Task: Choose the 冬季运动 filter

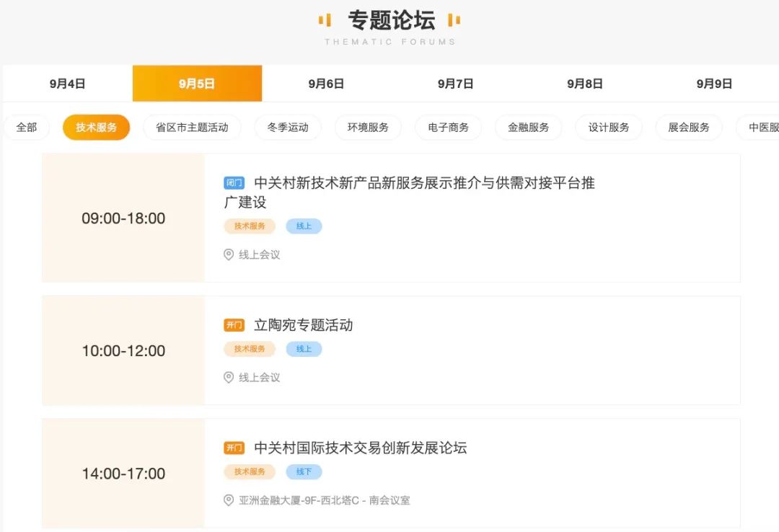Action: (x=288, y=127)
